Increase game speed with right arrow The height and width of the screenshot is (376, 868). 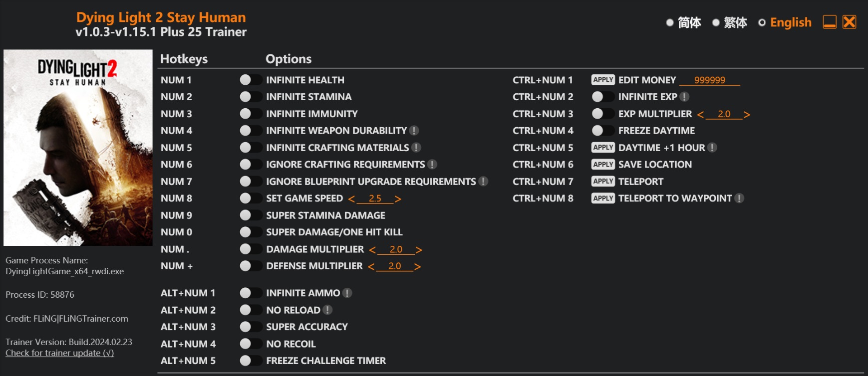398,199
